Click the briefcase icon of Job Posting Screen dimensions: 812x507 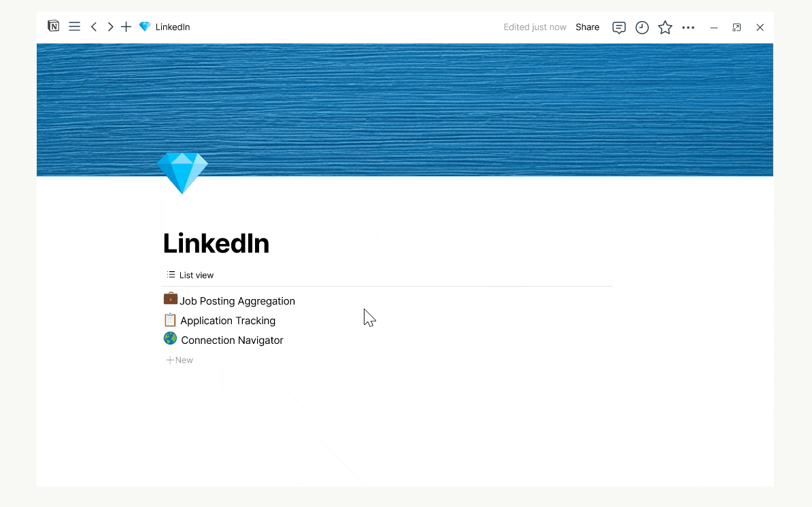[171, 298]
